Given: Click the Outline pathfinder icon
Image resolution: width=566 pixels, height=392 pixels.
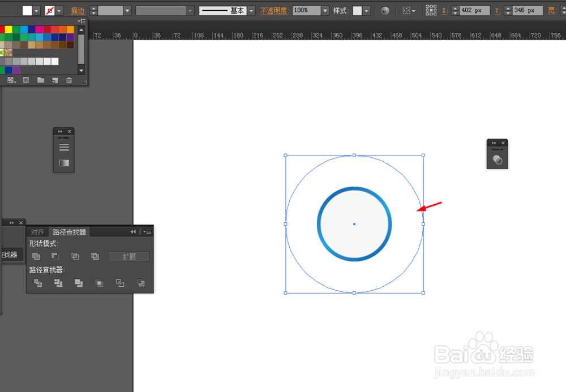Looking at the screenshot, I should pyautogui.click(x=120, y=283).
